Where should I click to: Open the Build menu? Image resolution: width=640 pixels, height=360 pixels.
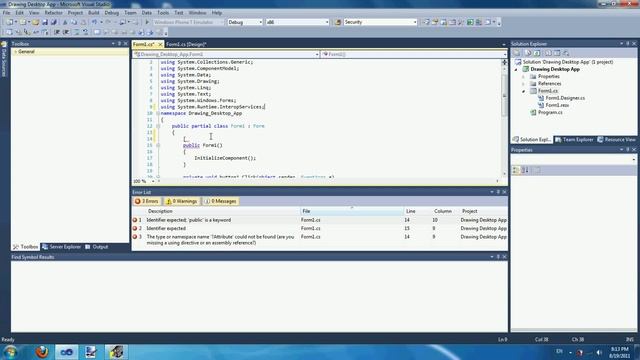pyautogui.click(x=93, y=13)
